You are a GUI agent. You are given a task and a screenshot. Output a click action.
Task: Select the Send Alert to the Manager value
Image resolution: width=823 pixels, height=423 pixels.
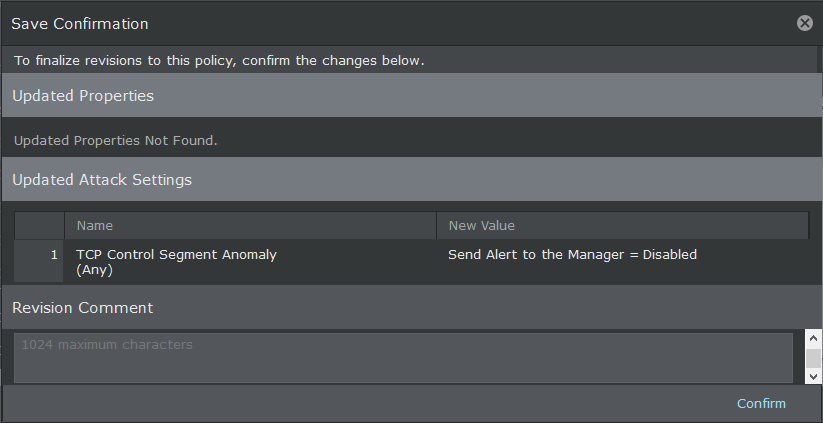coord(572,255)
